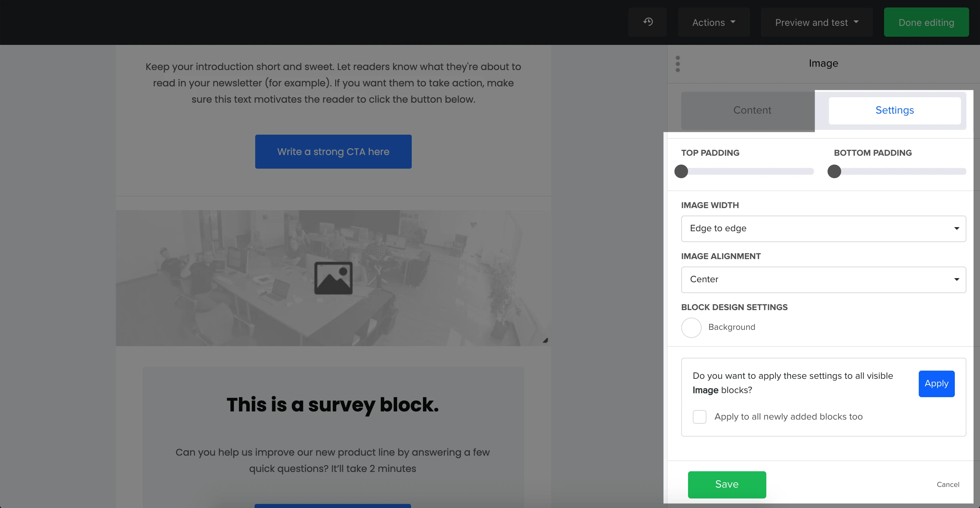Click the Image Width dropdown arrow
The image size is (980, 508).
[x=957, y=228]
